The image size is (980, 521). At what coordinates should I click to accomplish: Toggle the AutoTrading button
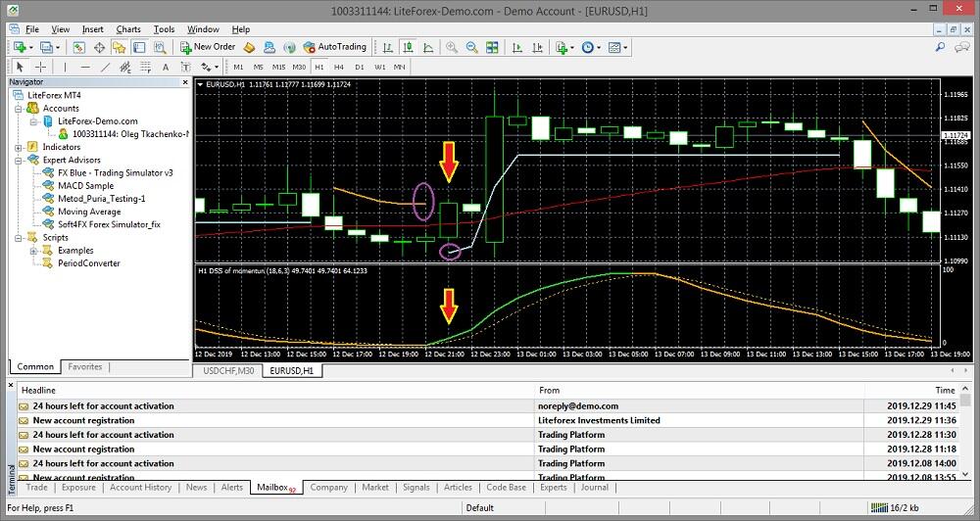pos(335,47)
